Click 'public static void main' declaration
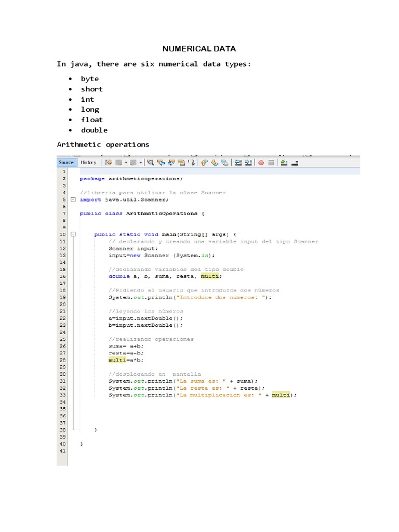 coord(165,234)
